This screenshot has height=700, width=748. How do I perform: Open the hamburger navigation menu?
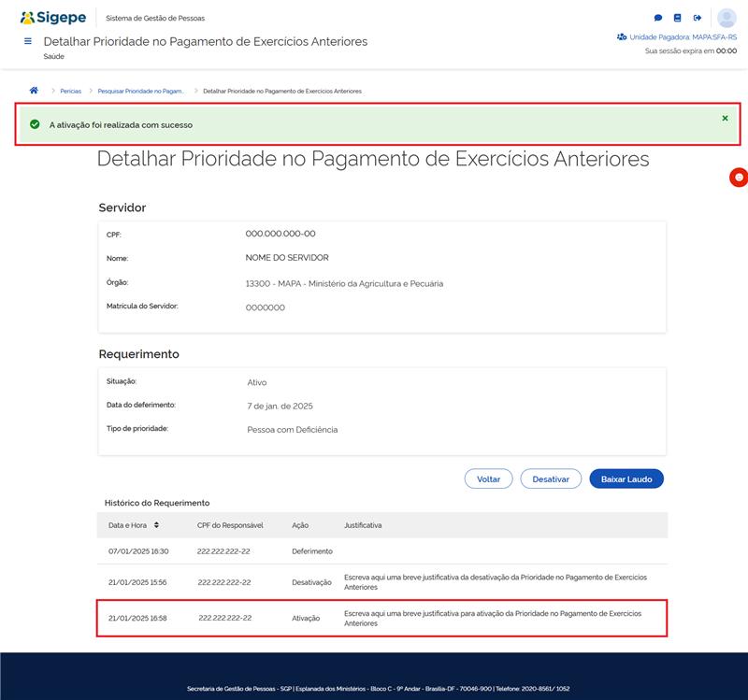[x=28, y=42]
